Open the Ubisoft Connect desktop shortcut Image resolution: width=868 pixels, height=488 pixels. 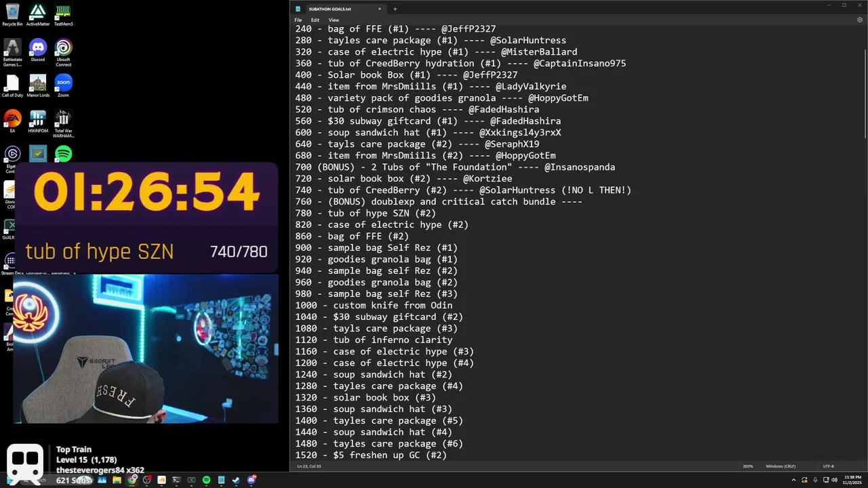click(63, 52)
